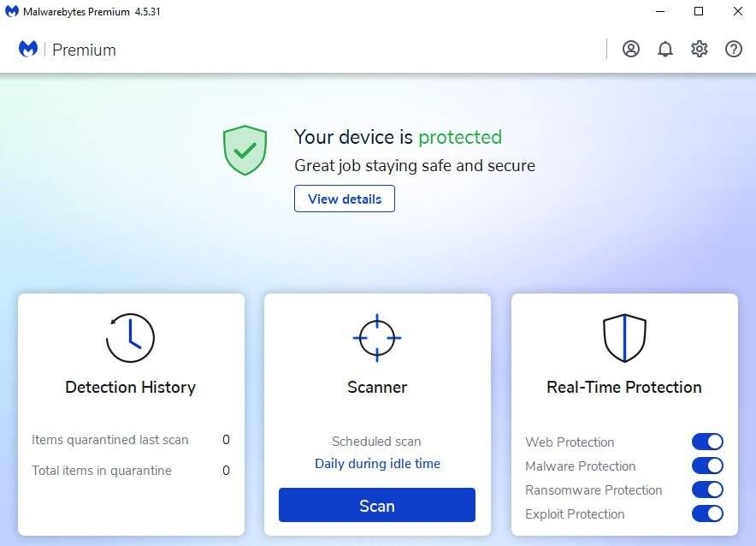Click the Detection History clock icon
Image resolution: width=756 pixels, height=546 pixels.
[130, 338]
